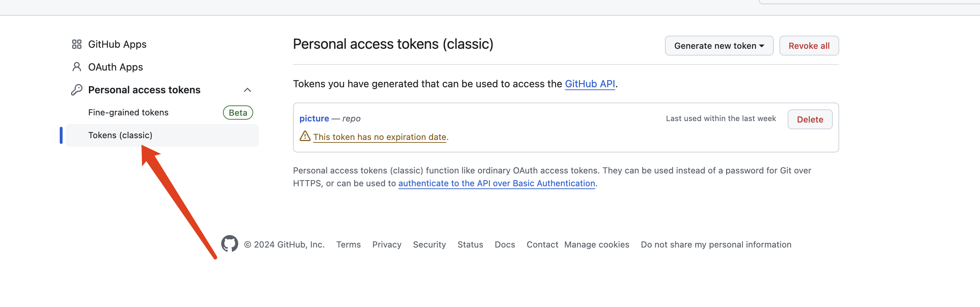Click the 'Personal access tokens (classic)' page heading

point(393,44)
